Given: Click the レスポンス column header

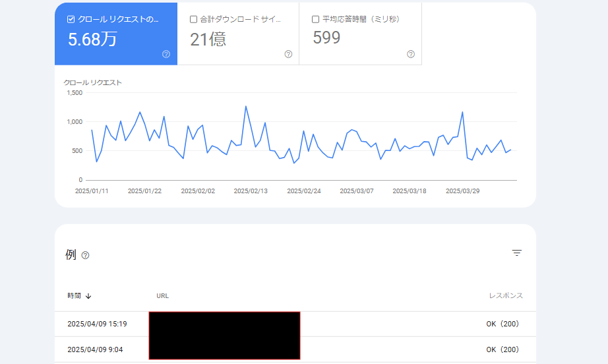Looking at the screenshot, I should point(506,296).
